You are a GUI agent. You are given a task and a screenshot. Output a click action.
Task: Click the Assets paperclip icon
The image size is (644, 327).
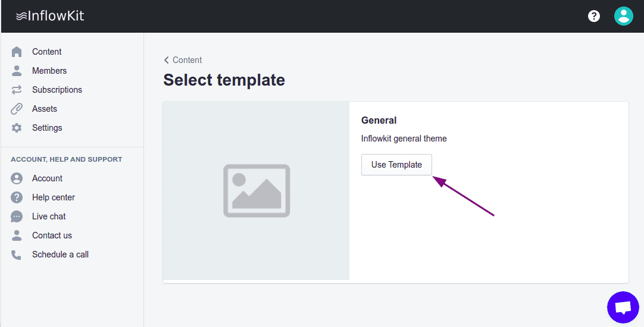17,109
